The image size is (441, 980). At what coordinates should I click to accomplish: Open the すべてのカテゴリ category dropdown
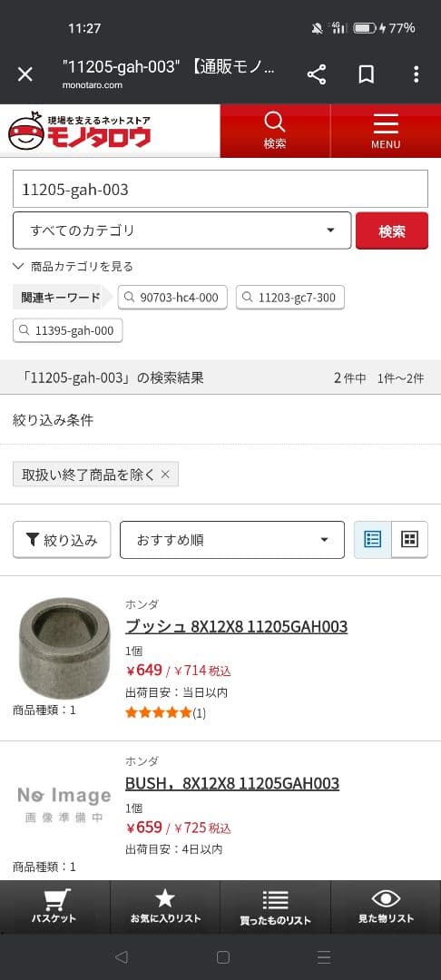[x=181, y=230]
